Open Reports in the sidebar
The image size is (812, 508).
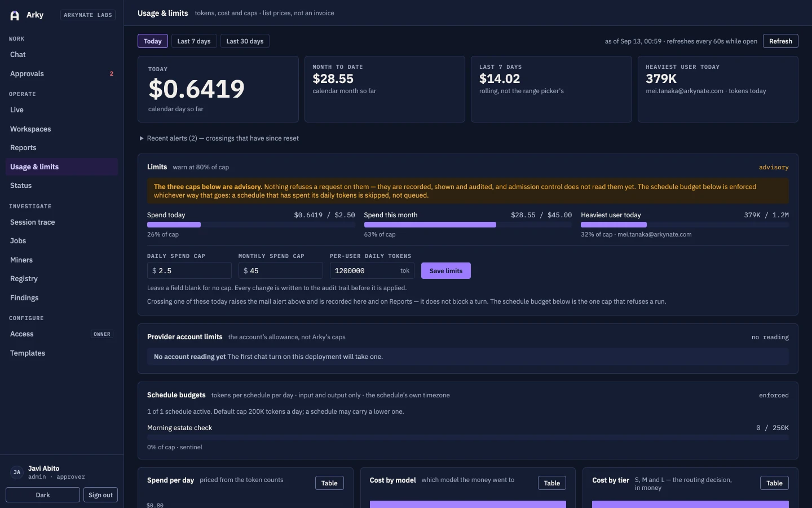(x=61, y=148)
